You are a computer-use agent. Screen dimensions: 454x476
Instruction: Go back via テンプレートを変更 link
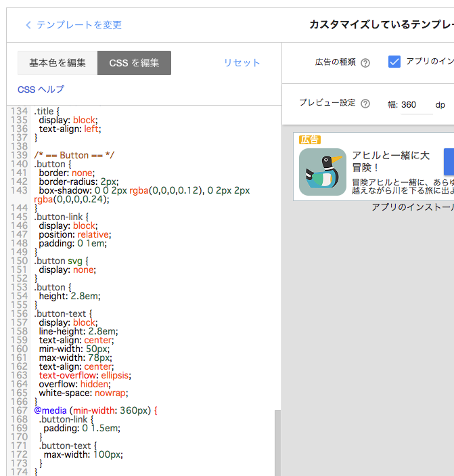click(74, 25)
